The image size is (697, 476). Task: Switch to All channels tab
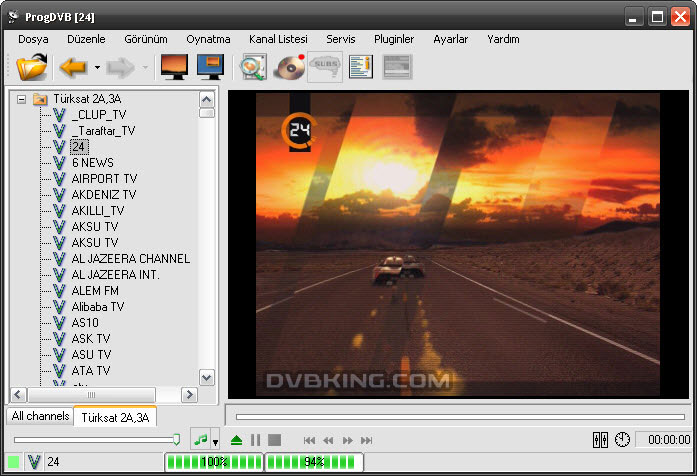click(x=40, y=416)
